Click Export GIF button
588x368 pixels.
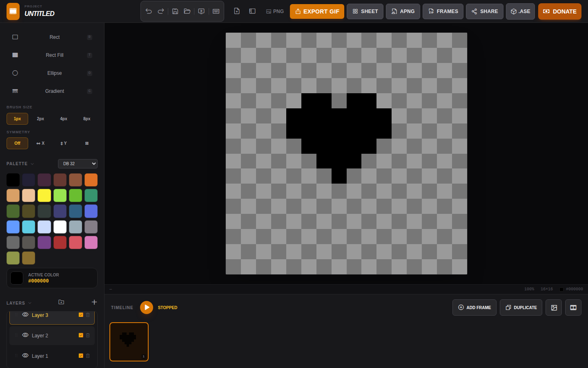point(317,11)
